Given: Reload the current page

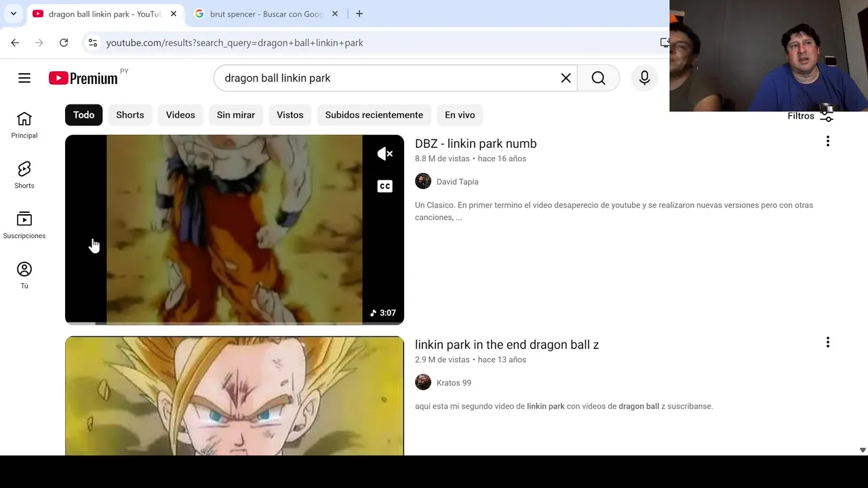Looking at the screenshot, I should click(64, 43).
